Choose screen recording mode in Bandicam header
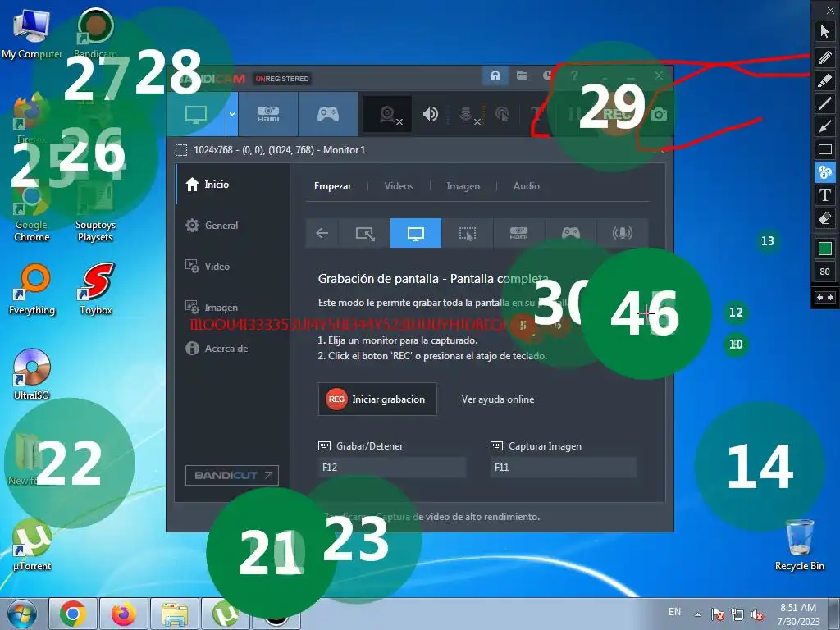 pyautogui.click(x=196, y=114)
